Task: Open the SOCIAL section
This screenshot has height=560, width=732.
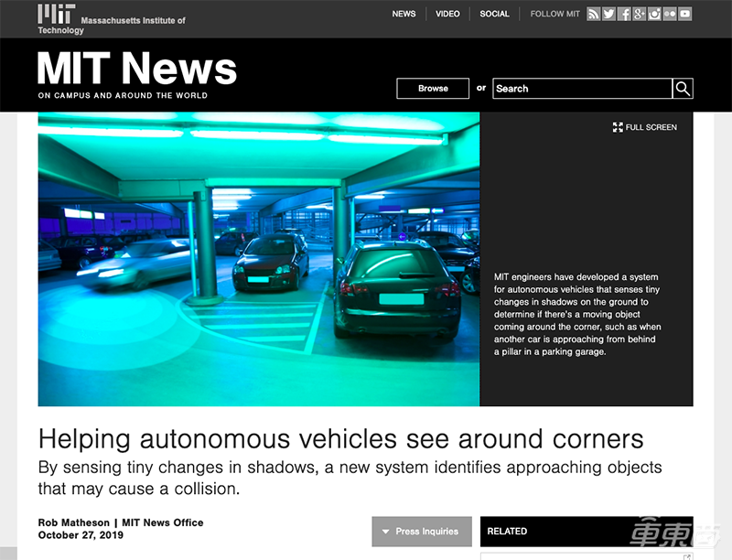Action: (x=494, y=14)
